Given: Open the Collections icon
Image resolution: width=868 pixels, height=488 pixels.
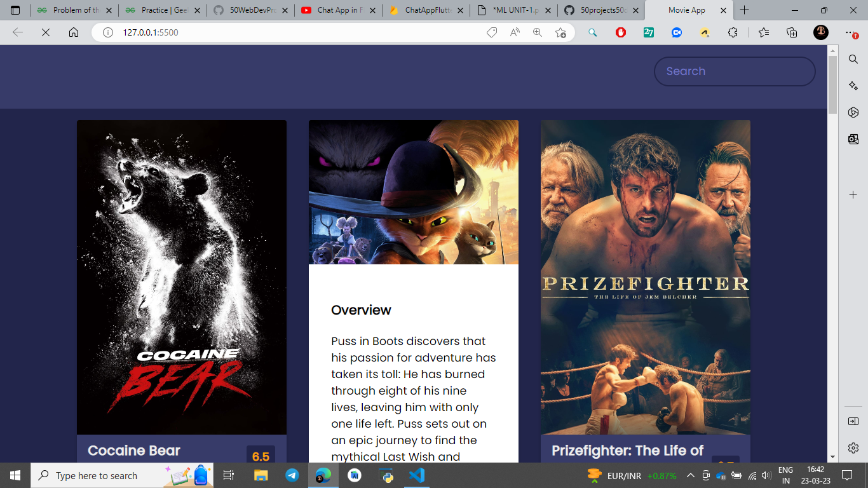Looking at the screenshot, I should pyautogui.click(x=792, y=32).
